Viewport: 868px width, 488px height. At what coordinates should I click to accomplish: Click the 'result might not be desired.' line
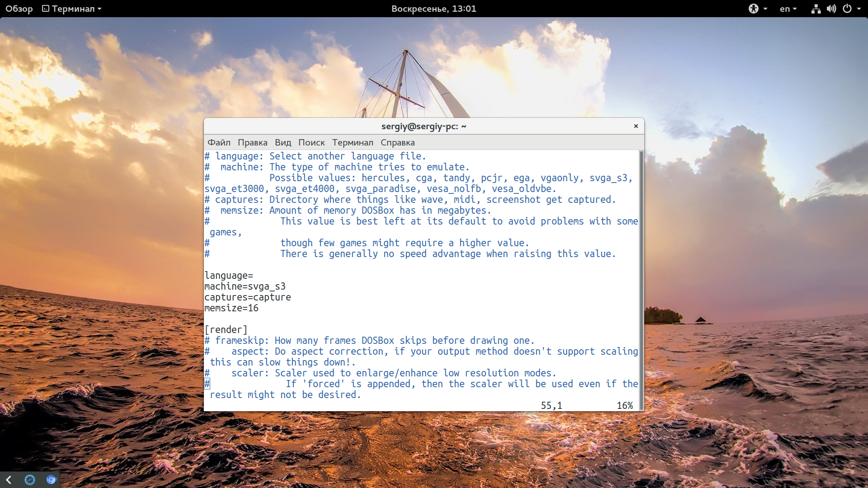(285, 395)
